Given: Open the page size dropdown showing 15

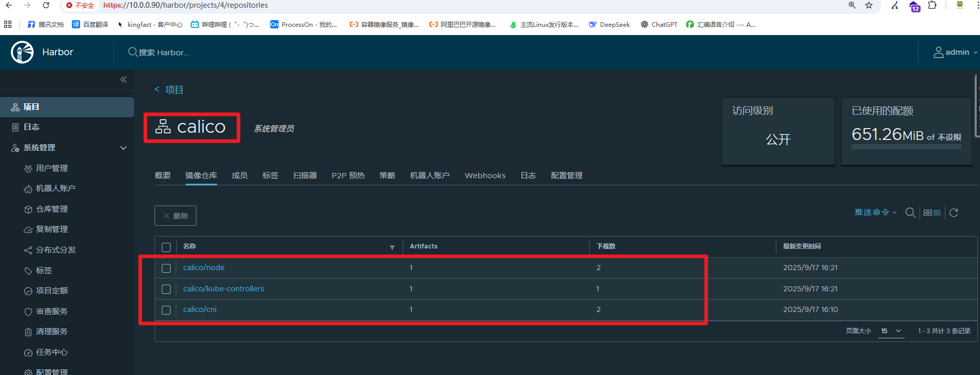Looking at the screenshot, I should [x=891, y=331].
